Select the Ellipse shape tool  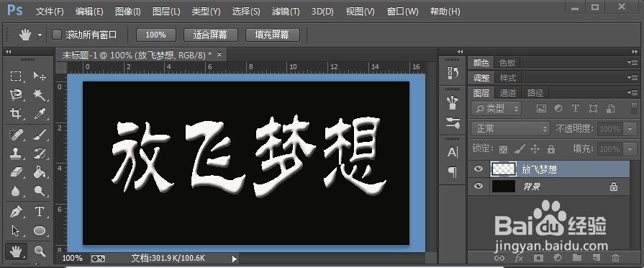pos(40,231)
